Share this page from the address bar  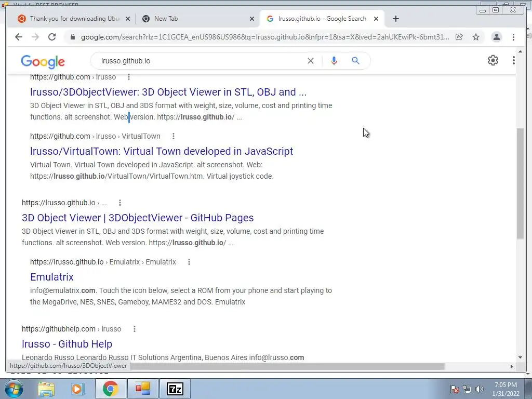[459, 37]
